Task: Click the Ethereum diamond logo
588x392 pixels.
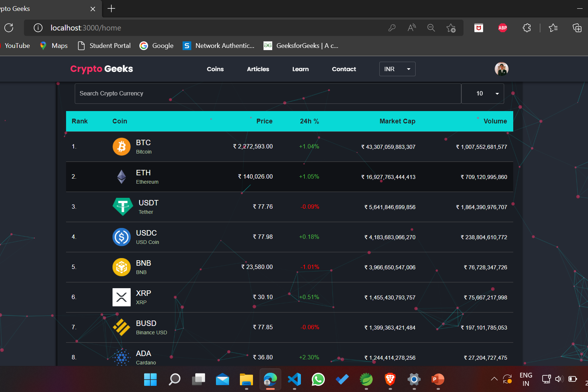Action: coord(122,177)
